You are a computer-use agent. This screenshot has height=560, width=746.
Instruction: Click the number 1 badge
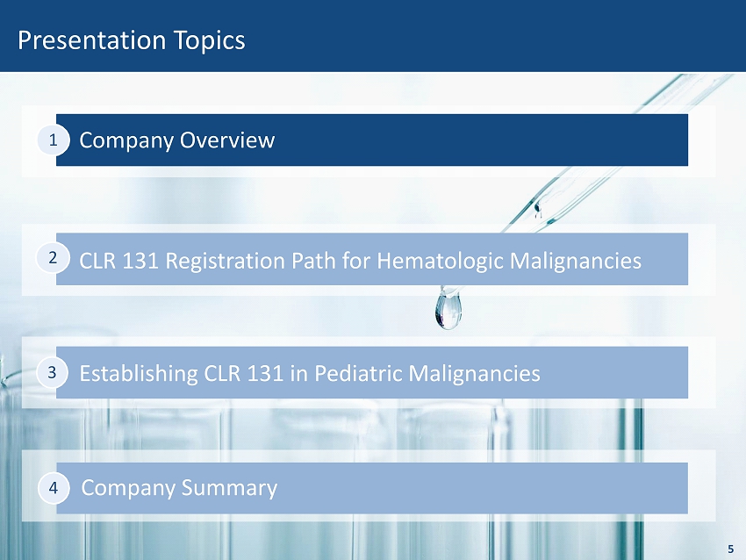point(54,140)
